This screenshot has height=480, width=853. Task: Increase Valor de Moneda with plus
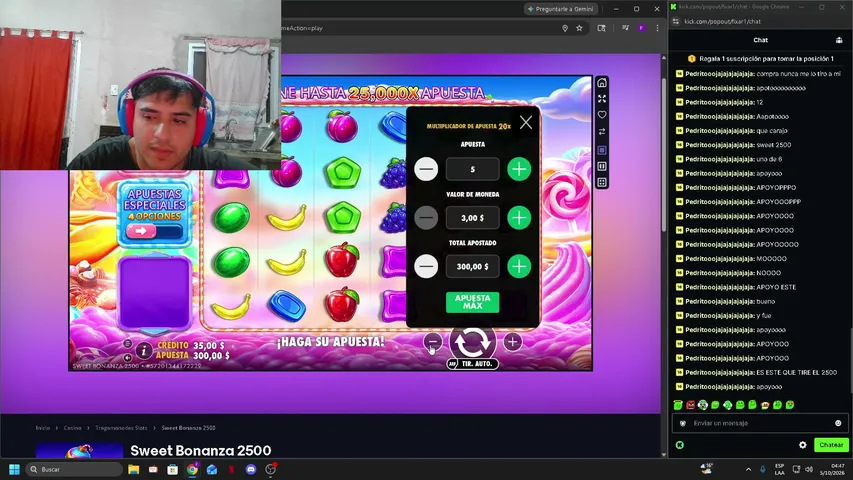[x=519, y=218]
